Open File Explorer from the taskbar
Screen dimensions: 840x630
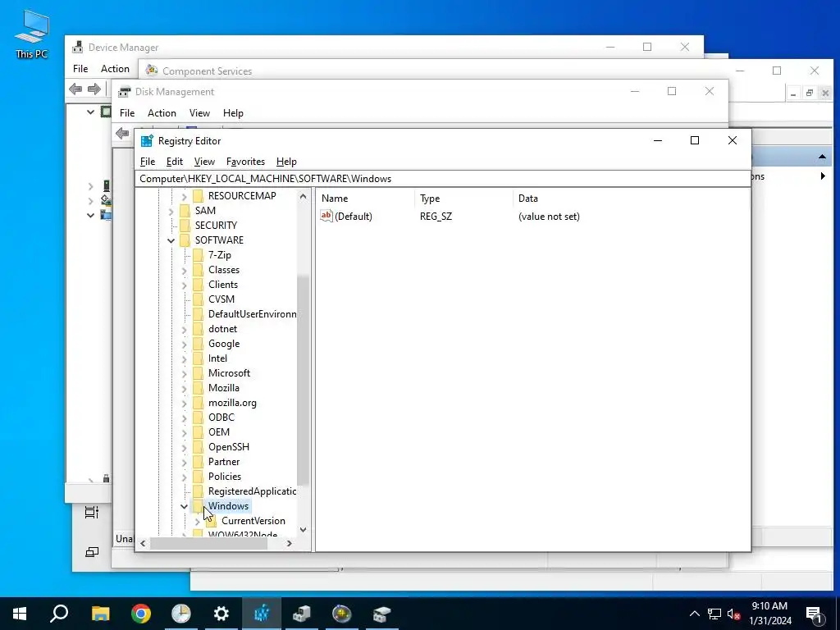(100, 614)
